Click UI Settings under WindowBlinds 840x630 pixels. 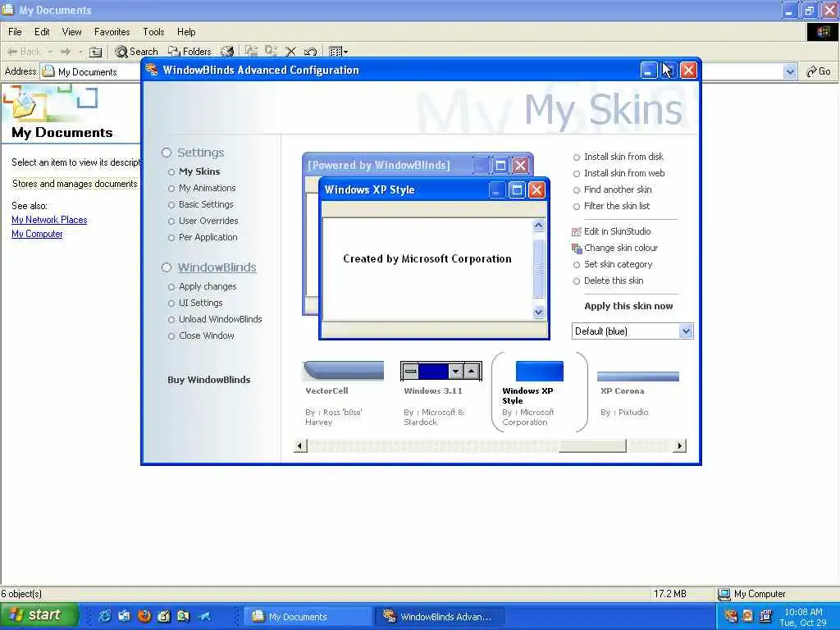tap(200, 304)
